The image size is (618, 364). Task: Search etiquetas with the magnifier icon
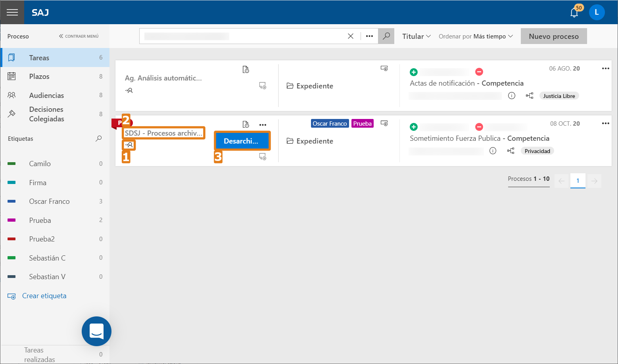click(99, 138)
